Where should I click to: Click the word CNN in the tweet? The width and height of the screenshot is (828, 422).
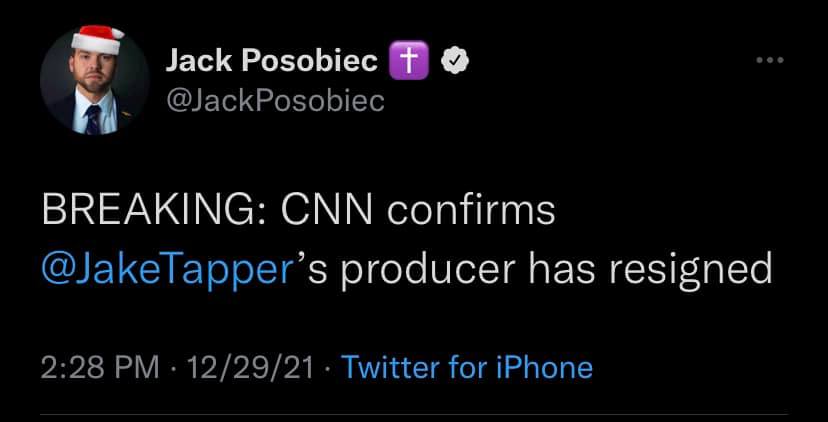pos(322,212)
